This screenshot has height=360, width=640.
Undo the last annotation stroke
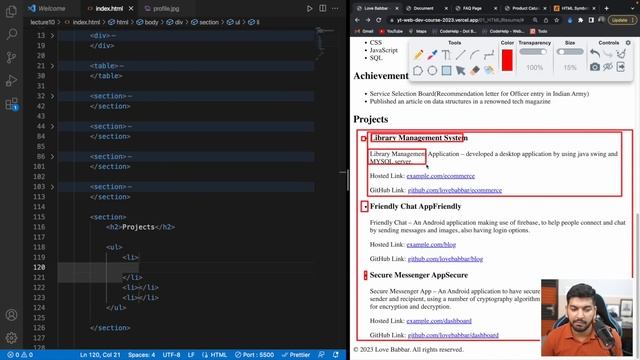[595, 53]
